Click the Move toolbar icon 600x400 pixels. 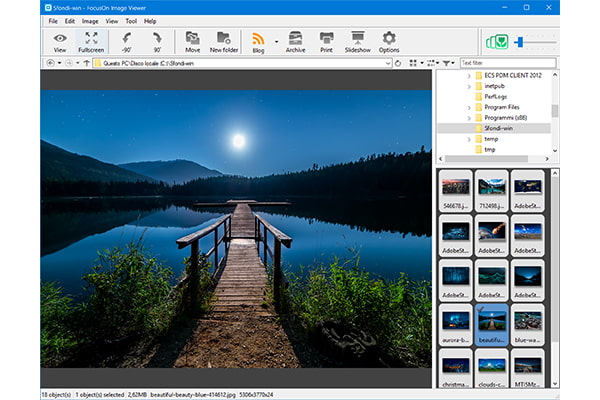(192, 41)
